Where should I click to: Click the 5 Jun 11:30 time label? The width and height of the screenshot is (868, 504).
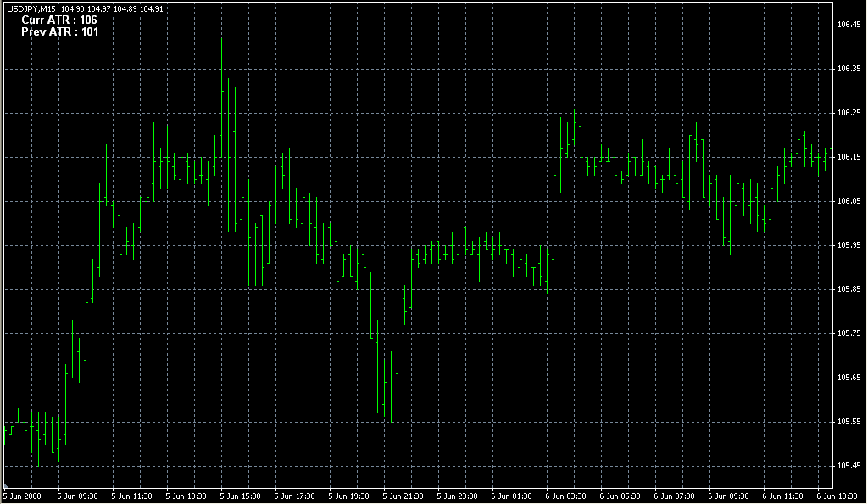point(131,496)
